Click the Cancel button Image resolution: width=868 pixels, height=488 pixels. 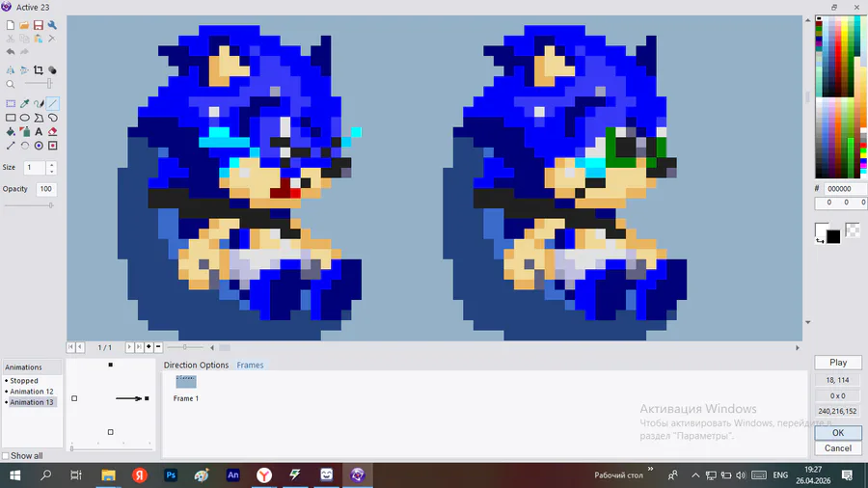[x=838, y=448]
